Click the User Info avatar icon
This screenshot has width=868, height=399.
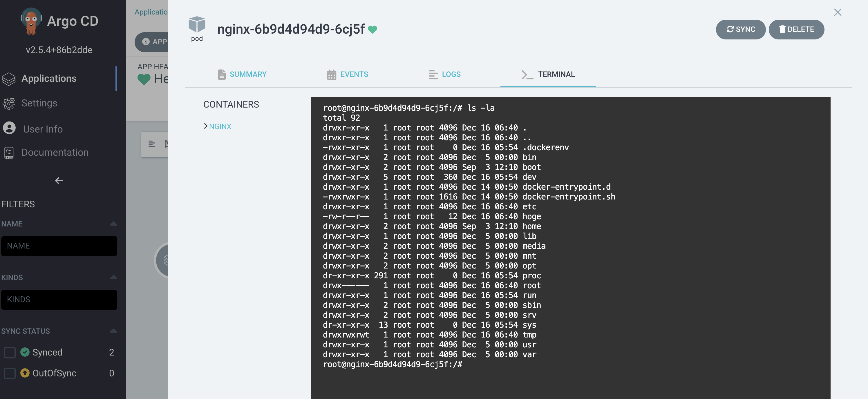pos(9,128)
